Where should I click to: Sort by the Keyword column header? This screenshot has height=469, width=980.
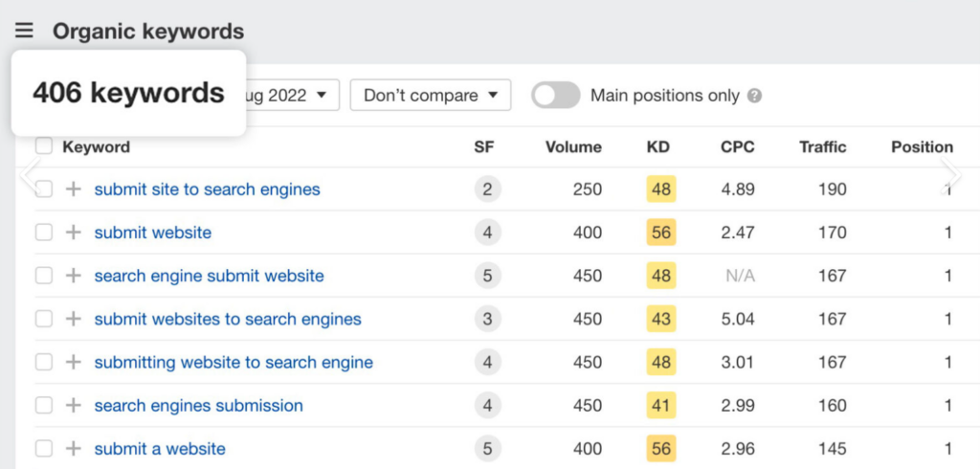click(97, 147)
